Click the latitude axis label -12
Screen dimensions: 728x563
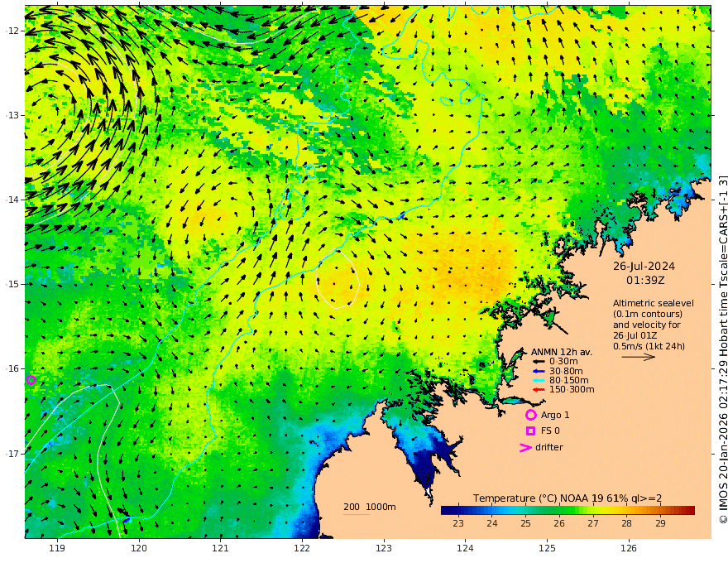[12, 31]
